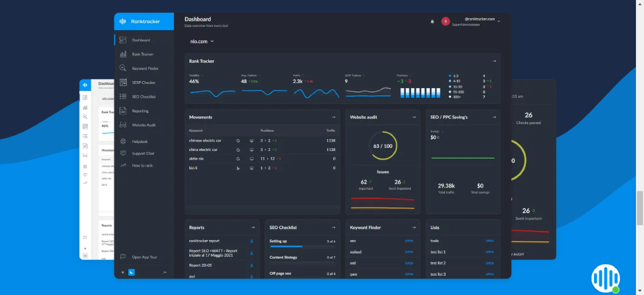Open Keyword Finder panel via its arrow
644x295 pixels.
tap(414, 228)
